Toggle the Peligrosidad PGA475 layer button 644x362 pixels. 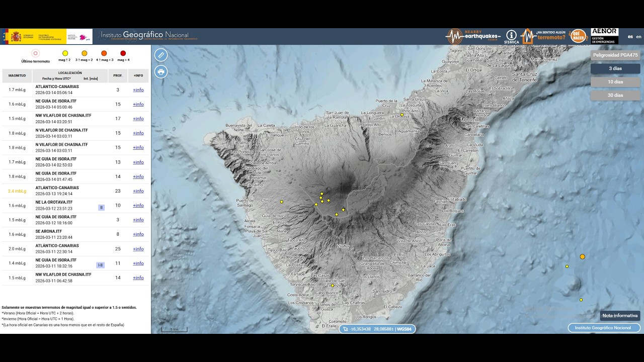tap(615, 55)
